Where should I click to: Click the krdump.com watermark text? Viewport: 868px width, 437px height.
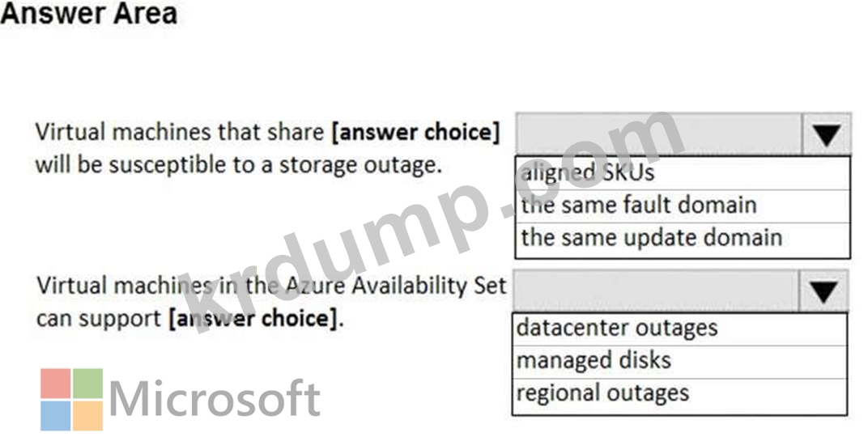click(x=432, y=221)
